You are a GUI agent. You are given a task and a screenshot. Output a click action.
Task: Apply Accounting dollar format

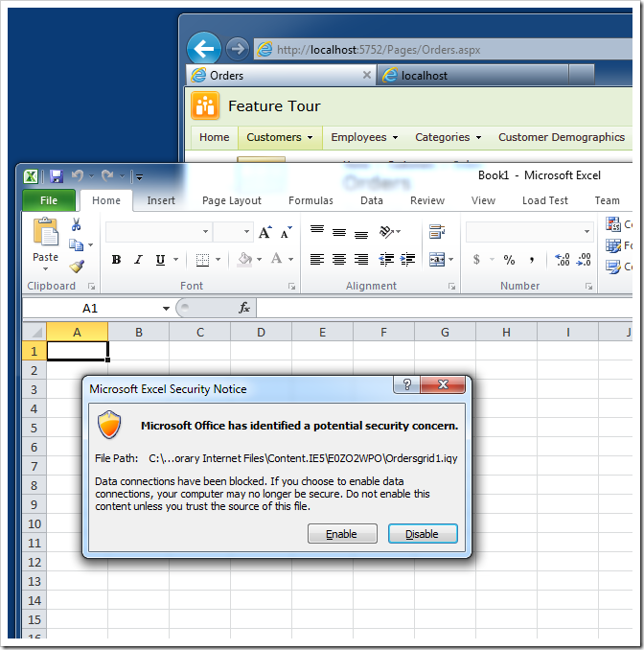pos(476,260)
